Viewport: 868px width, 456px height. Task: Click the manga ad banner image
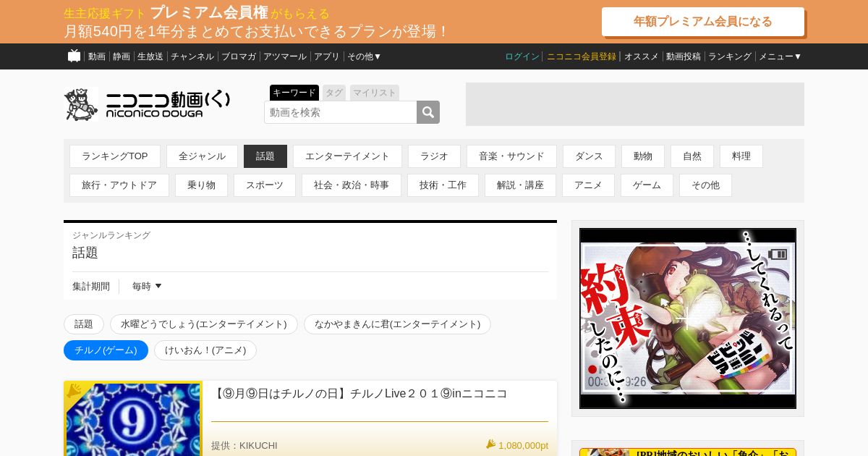(688, 318)
